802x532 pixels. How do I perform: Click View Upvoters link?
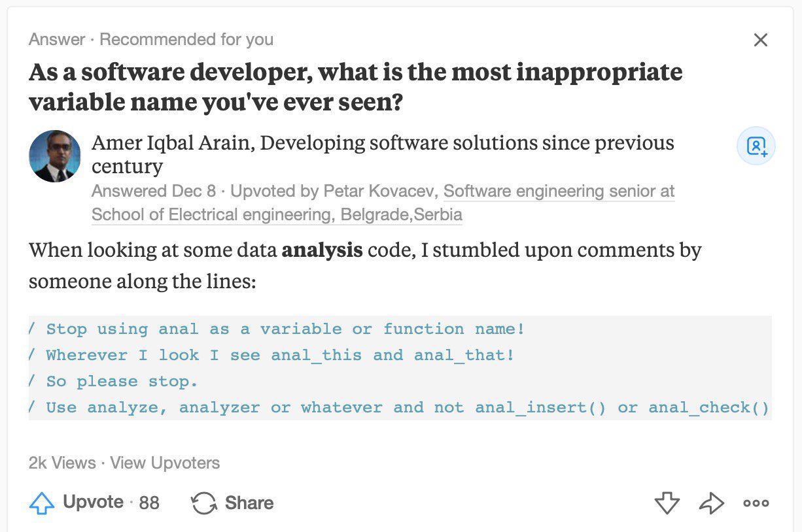(165, 463)
